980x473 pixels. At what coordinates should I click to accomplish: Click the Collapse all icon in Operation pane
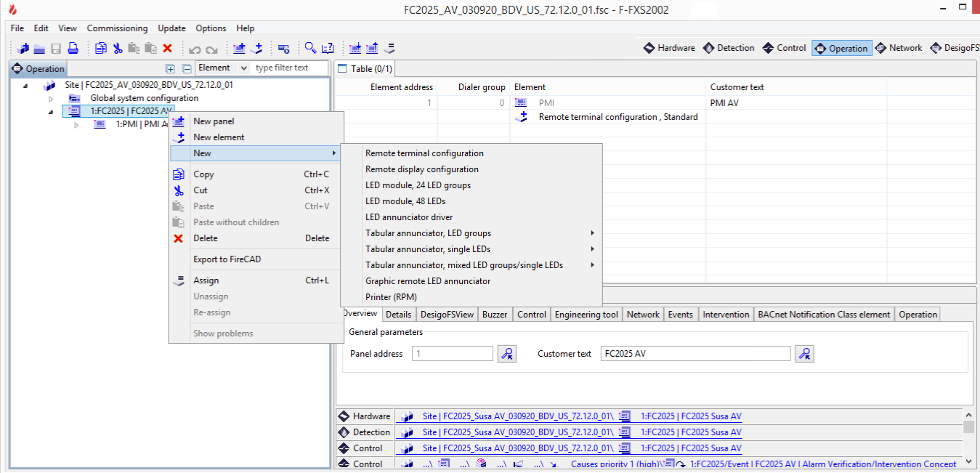click(187, 69)
